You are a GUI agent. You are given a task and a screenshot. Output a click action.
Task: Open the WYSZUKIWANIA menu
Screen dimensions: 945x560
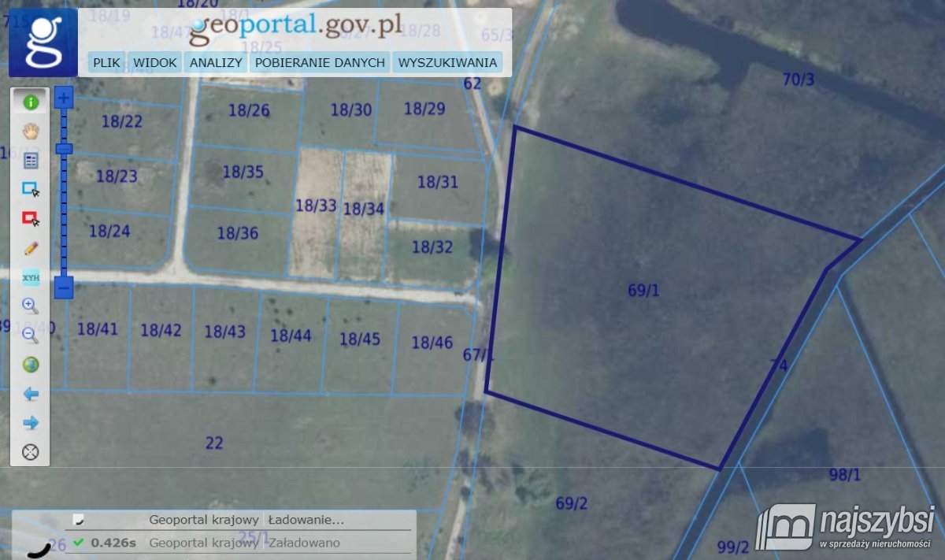pos(449,62)
